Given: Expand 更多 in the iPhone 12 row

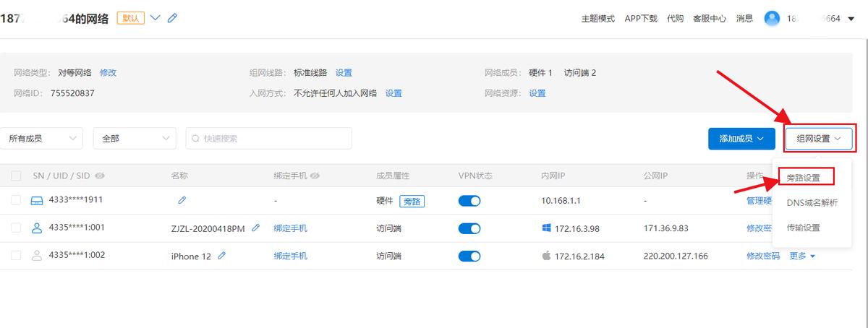Looking at the screenshot, I should (802, 256).
